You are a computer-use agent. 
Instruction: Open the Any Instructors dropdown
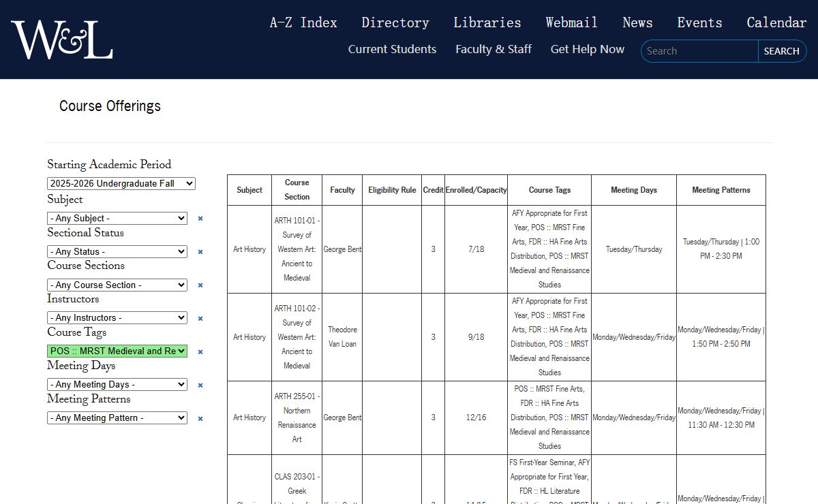[117, 317]
